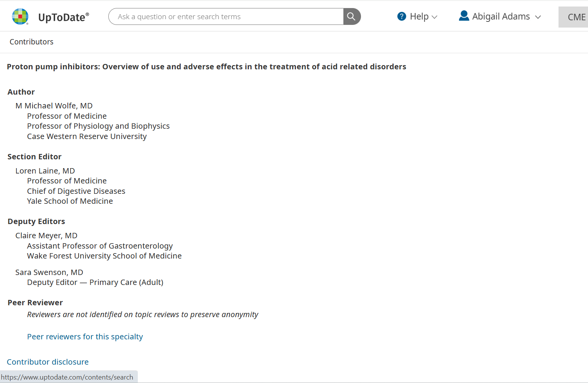
Task: Expand the account chevron beside Abigail Adams
Action: [538, 17]
